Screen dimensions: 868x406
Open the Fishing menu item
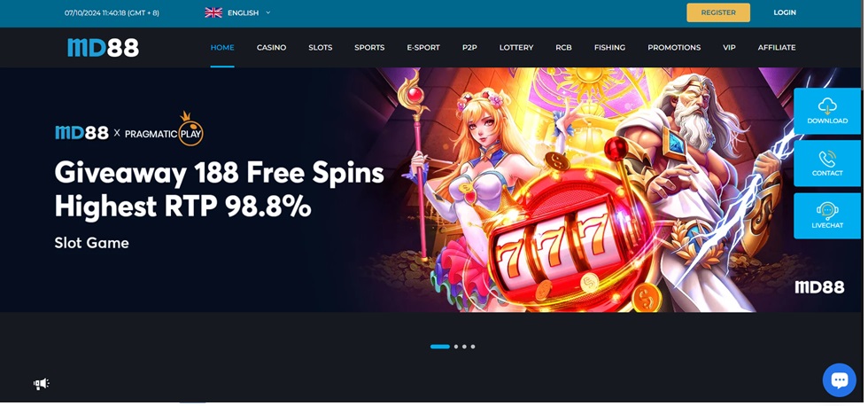tap(609, 48)
